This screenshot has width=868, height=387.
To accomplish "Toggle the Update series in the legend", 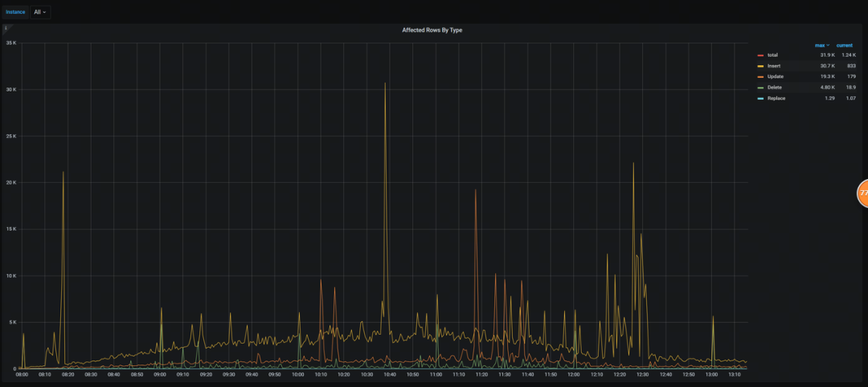I will pyautogui.click(x=775, y=76).
